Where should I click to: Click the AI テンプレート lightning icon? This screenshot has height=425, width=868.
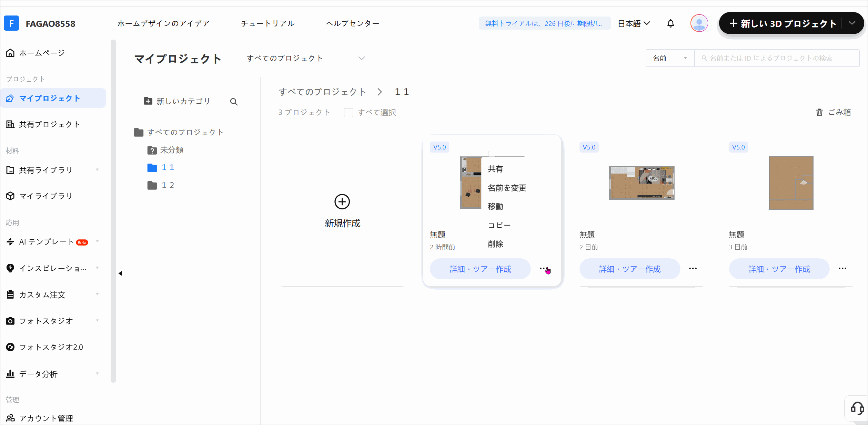point(10,242)
